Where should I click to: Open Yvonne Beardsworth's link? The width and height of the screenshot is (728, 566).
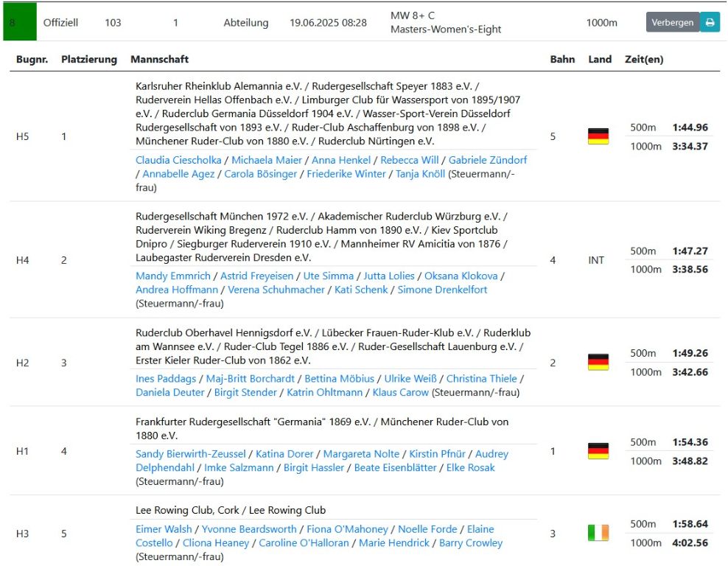pyautogui.click(x=249, y=529)
